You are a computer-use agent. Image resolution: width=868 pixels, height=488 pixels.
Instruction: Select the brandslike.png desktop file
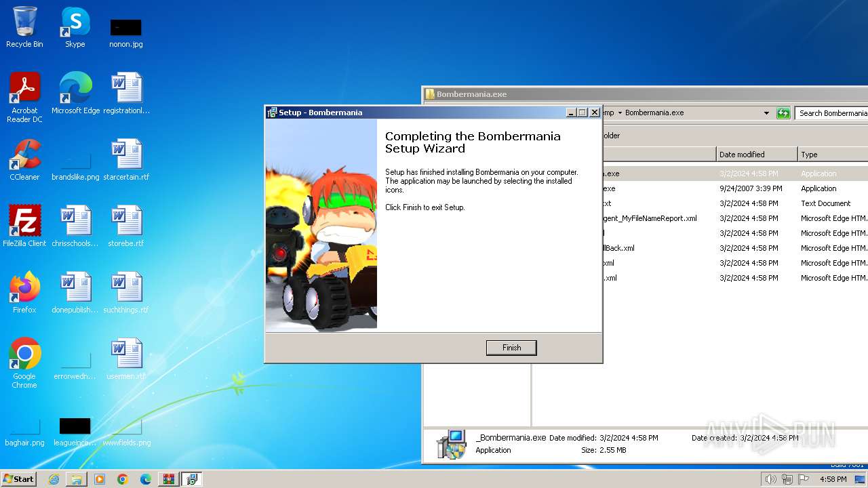click(75, 167)
